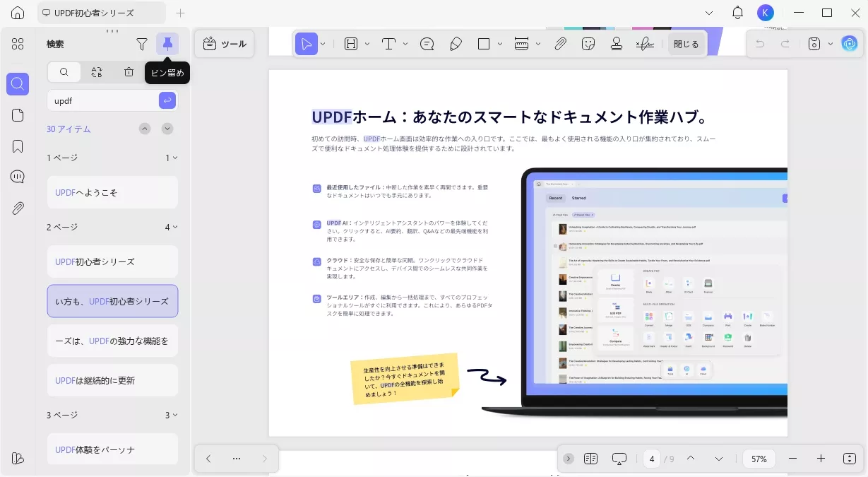Add a new tab with plus button
This screenshot has width=868, height=477.
tap(180, 13)
